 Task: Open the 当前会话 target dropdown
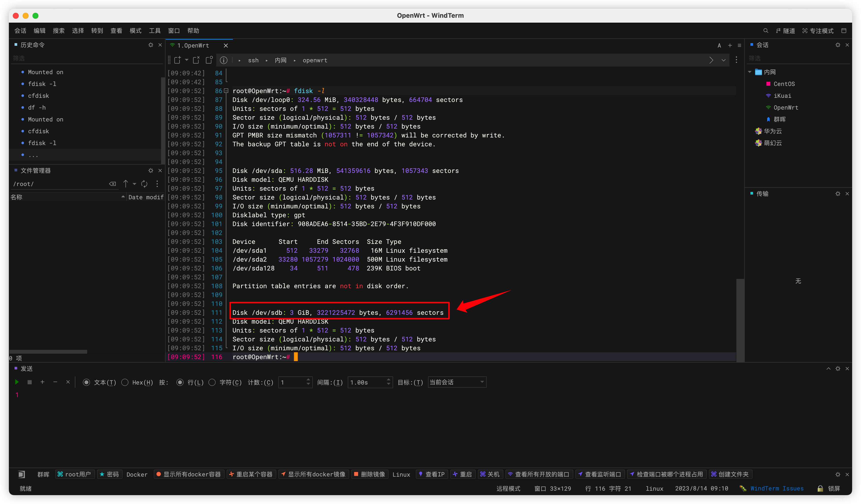click(x=456, y=382)
